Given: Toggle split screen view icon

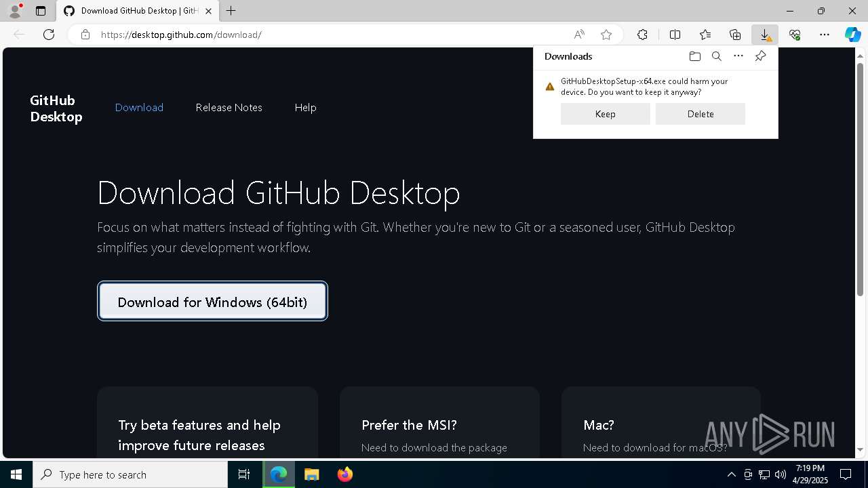Looking at the screenshot, I should pos(675,35).
